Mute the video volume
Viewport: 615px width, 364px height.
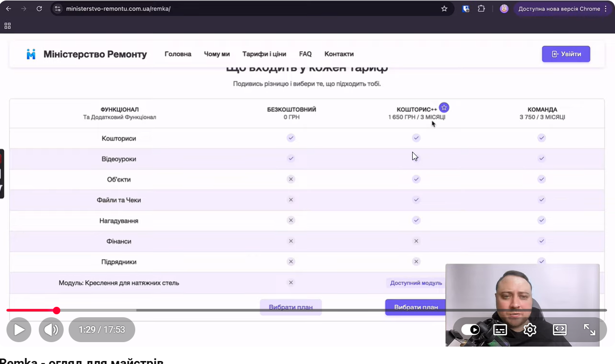click(x=51, y=330)
